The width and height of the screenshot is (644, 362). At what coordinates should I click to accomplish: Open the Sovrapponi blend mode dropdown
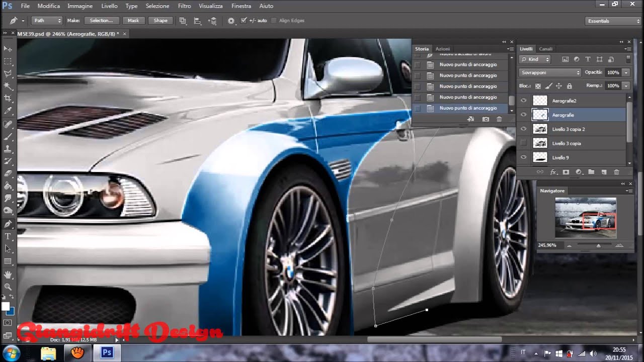click(x=550, y=72)
